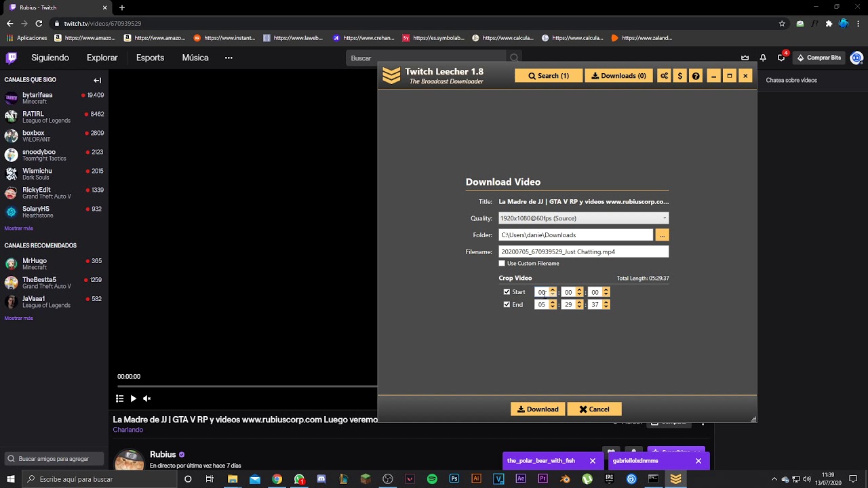Click the dollar sign donate icon

(x=680, y=76)
